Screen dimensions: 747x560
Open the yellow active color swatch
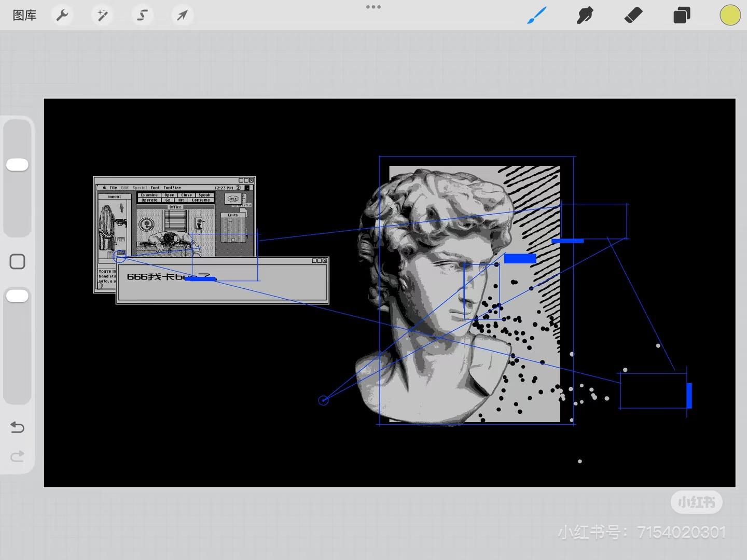tap(730, 16)
